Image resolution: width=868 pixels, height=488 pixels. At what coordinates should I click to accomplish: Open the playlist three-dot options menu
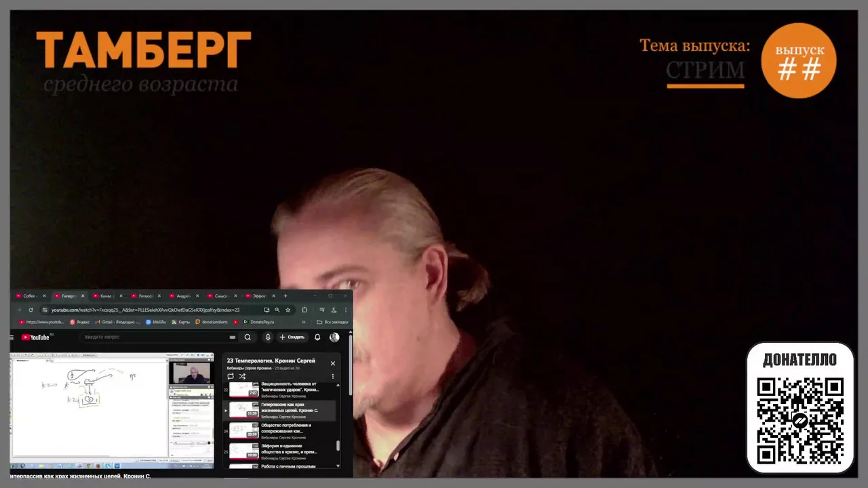(x=333, y=376)
